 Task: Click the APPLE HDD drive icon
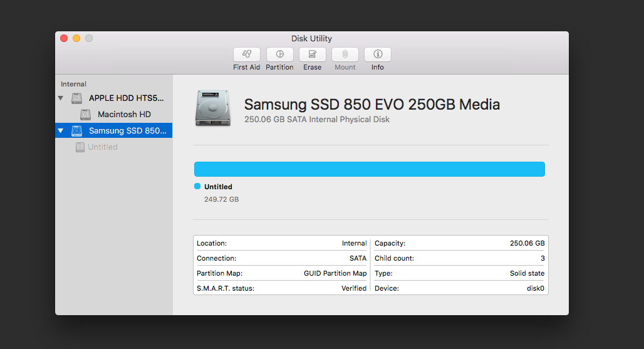pos(77,98)
